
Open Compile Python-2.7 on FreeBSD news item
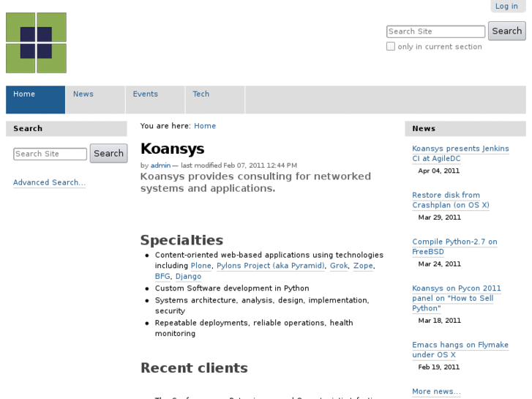(x=454, y=247)
